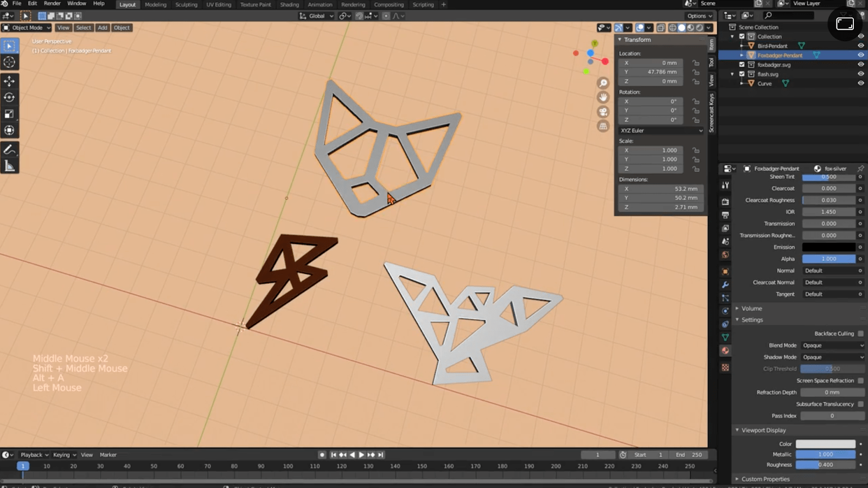
Task: Open the Object Mode dropdown
Action: coord(26,28)
